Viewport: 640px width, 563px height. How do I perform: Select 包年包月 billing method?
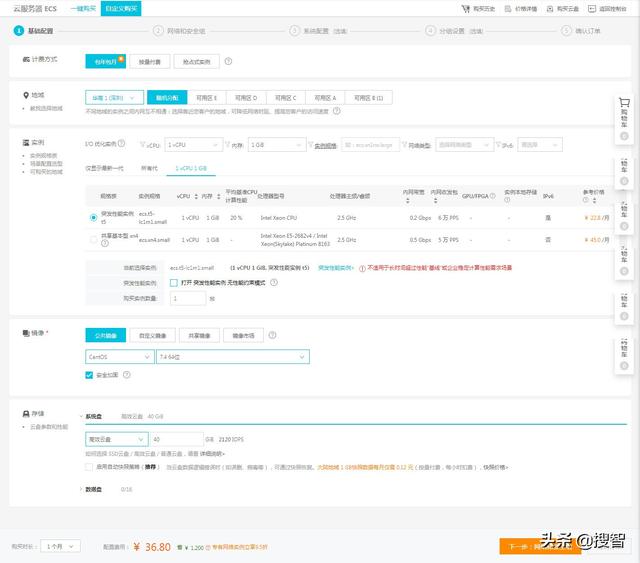click(105, 62)
